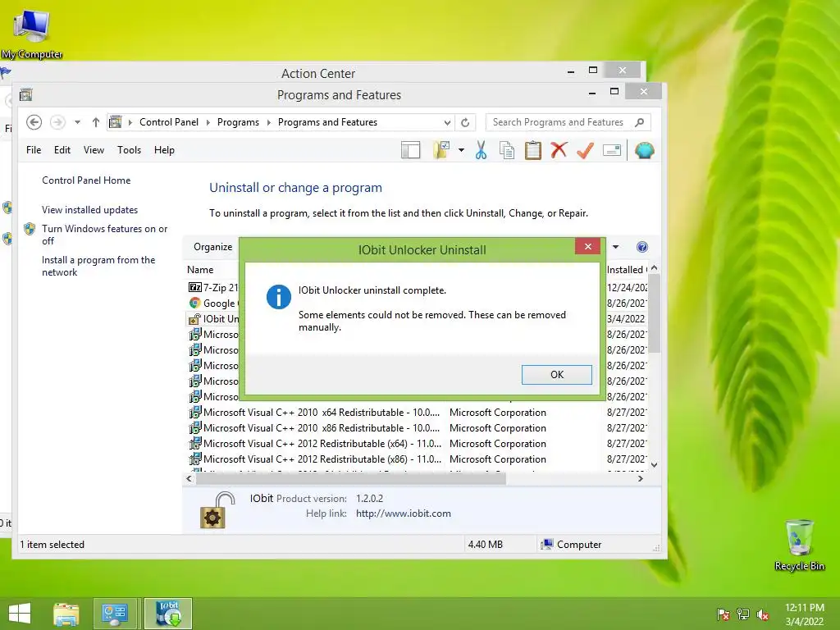Open the Help menu
The width and height of the screenshot is (840, 630).
pyautogui.click(x=164, y=150)
